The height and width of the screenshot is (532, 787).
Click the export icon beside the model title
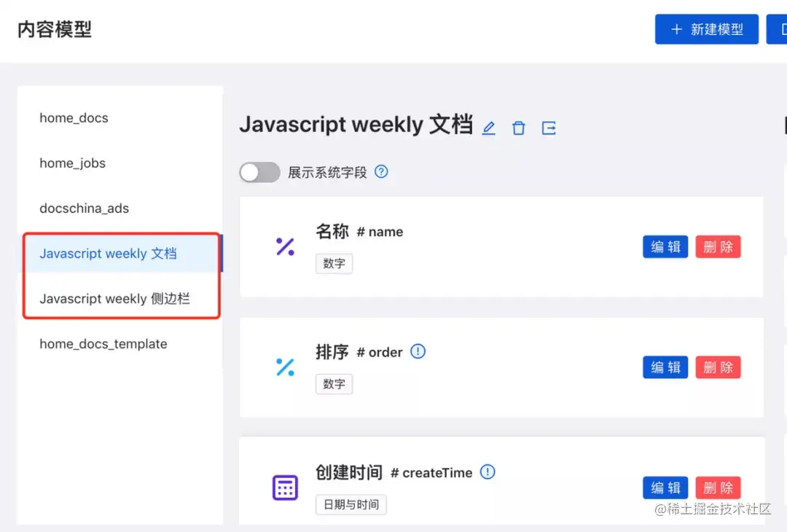click(548, 128)
